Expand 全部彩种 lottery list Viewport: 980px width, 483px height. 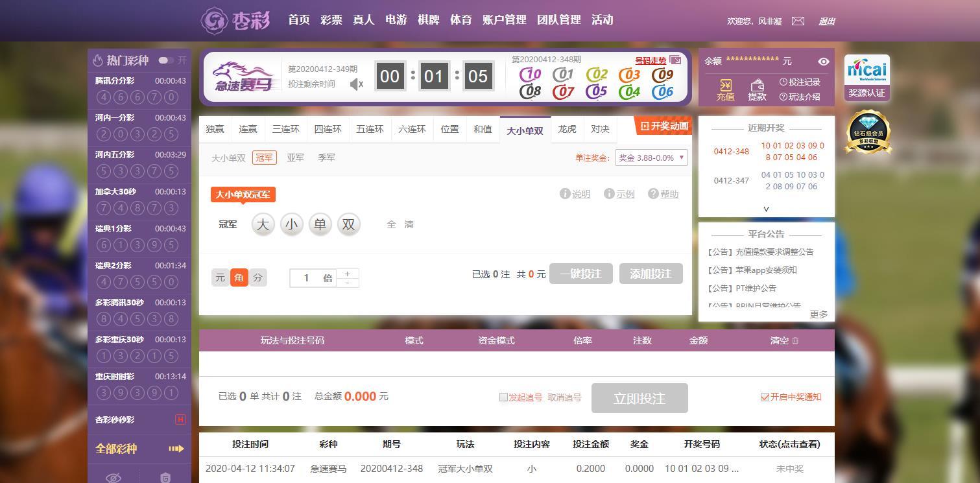tap(139, 449)
